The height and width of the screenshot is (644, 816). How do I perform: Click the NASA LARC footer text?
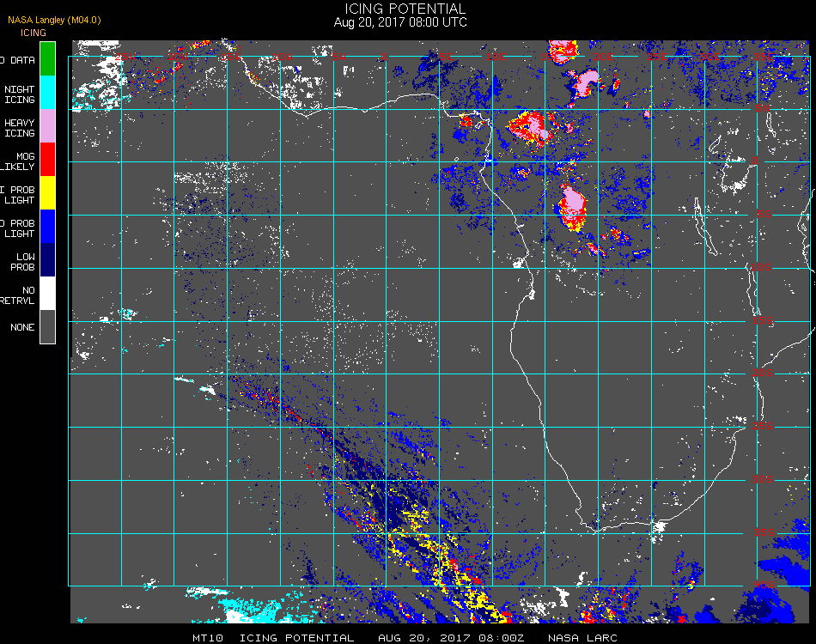[582, 638]
